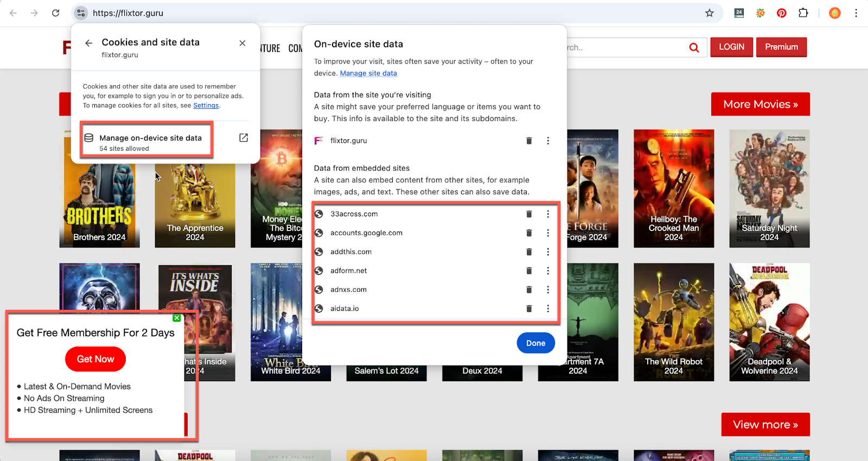
Task: Delete accounts.google.com site data
Action: point(529,233)
